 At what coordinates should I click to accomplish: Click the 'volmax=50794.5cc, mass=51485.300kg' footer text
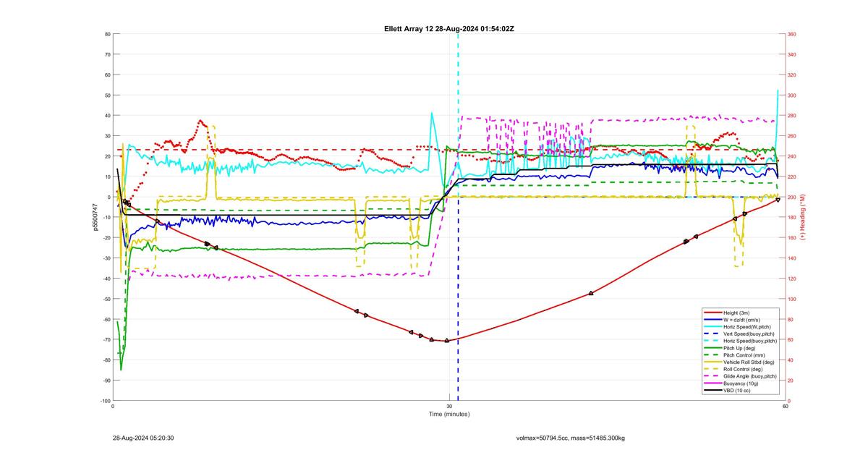pos(571,438)
